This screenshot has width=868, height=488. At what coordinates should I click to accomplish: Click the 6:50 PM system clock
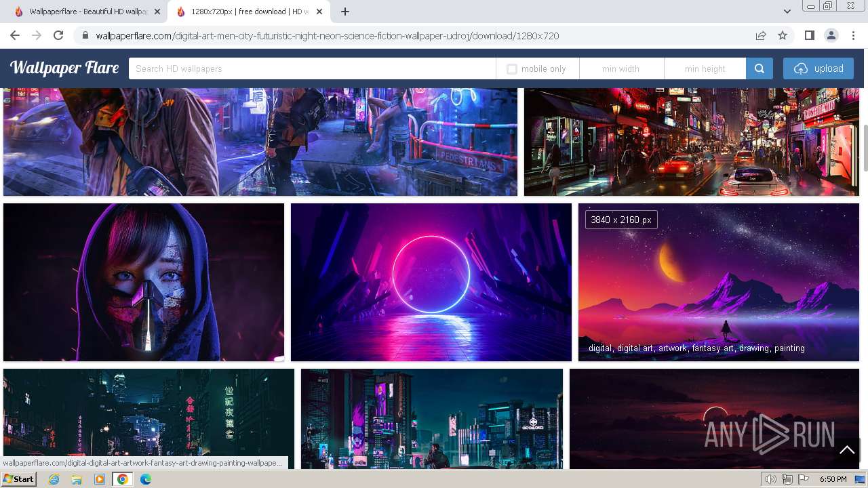pos(833,479)
